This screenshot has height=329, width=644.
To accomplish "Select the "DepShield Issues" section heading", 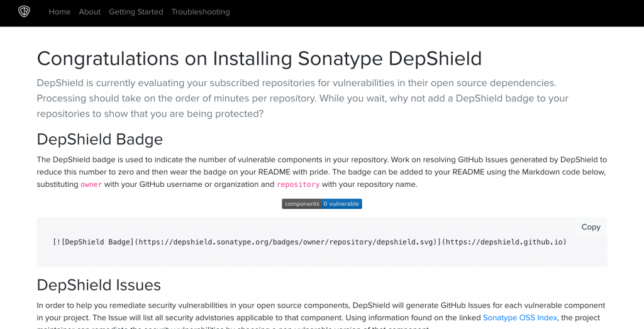I will coord(99,285).
